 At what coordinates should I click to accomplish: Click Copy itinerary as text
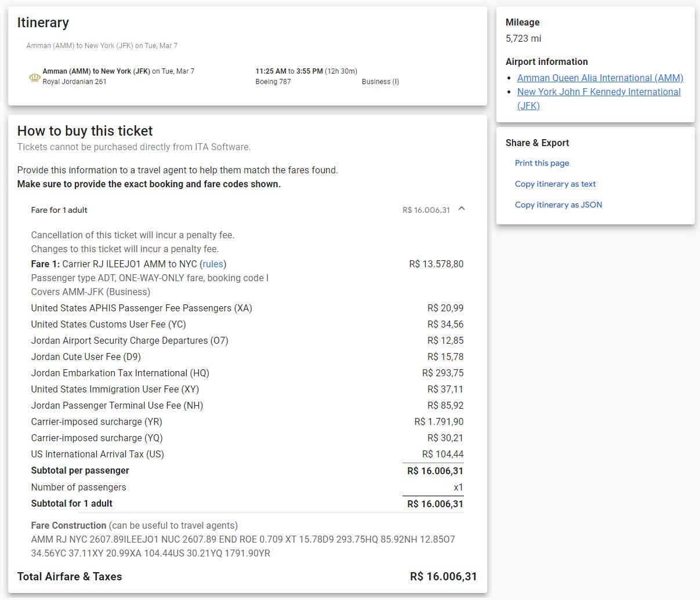(556, 184)
